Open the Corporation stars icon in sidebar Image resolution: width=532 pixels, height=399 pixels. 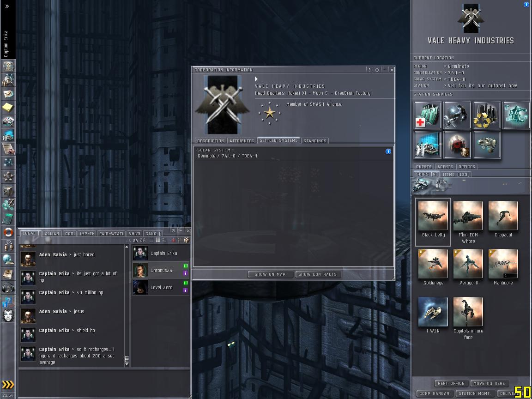click(x=8, y=176)
